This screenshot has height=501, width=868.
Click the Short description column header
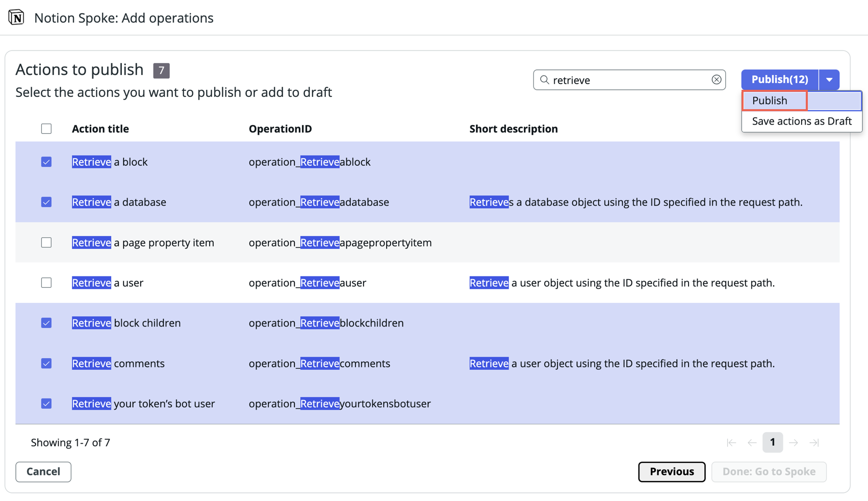coord(514,129)
